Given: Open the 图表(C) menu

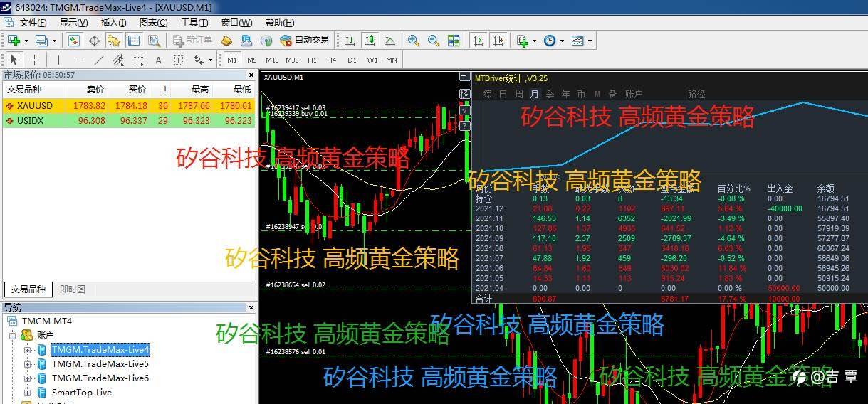Looking at the screenshot, I should click(x=153, y=22).
